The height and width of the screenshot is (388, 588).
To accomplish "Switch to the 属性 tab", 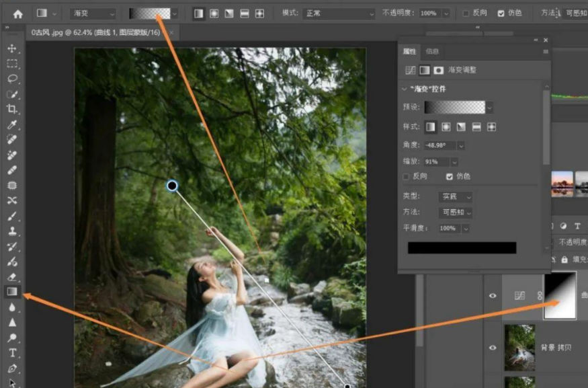I will [x=409, y=51].
